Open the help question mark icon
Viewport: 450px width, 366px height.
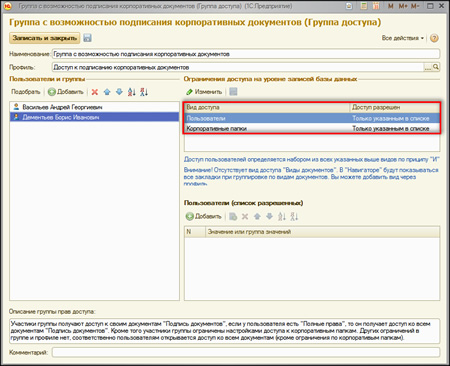(x=434, y=38)
